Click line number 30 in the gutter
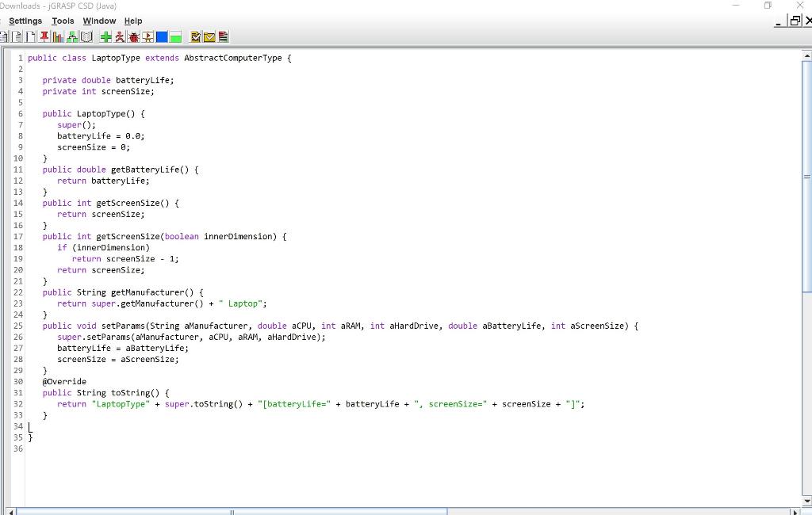The width and height of the screenshot is (812, 515). coord(18,381)
